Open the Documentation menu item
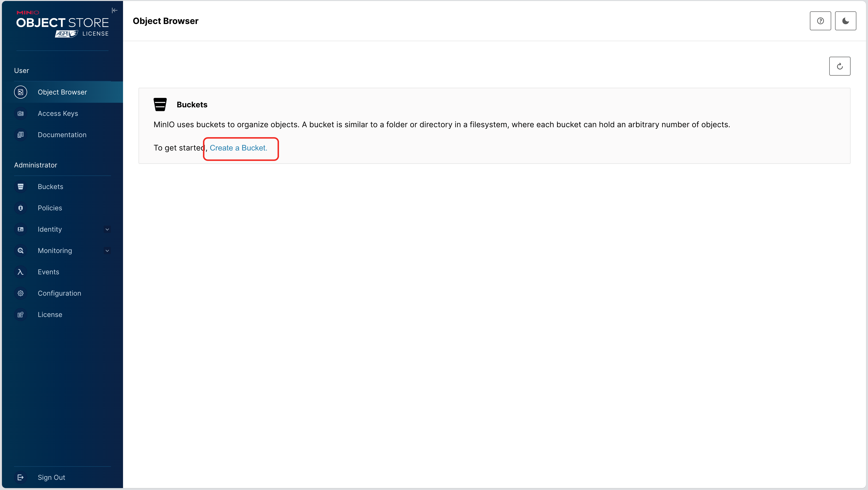Viewport: 868px width, 490px height. (62, 134)
